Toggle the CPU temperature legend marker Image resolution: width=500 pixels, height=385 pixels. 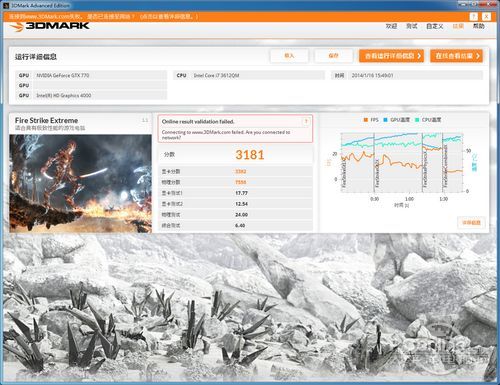click(x=417, y=120)
